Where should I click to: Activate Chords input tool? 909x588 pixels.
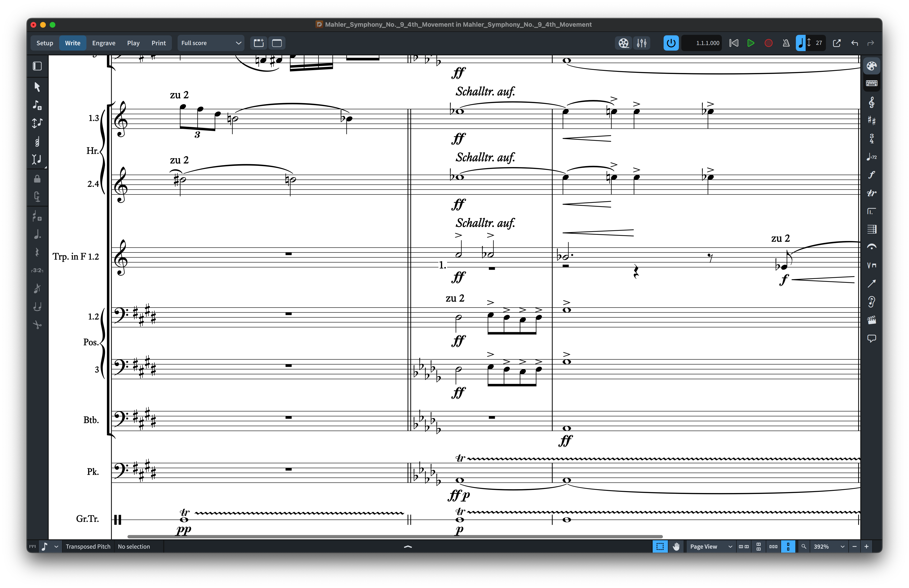[37, 142]
